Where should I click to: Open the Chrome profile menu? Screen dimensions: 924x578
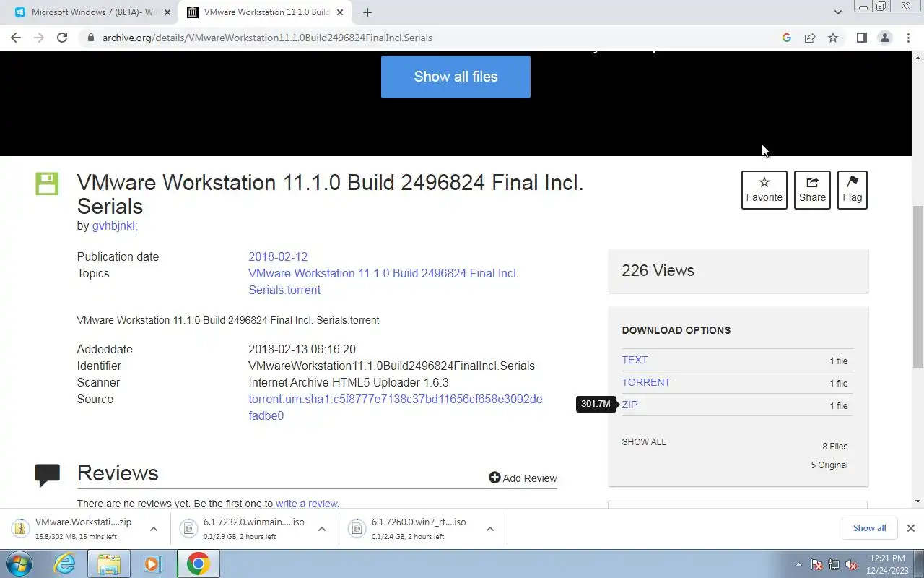click(x=885, y=38)
